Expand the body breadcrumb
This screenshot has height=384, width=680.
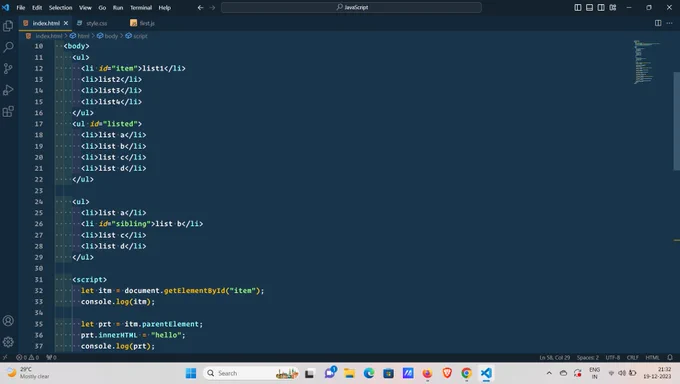click(108, 36)
